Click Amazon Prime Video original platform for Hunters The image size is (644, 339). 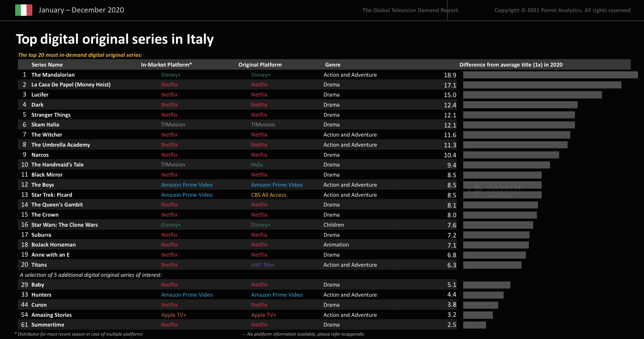coord(277,295)
